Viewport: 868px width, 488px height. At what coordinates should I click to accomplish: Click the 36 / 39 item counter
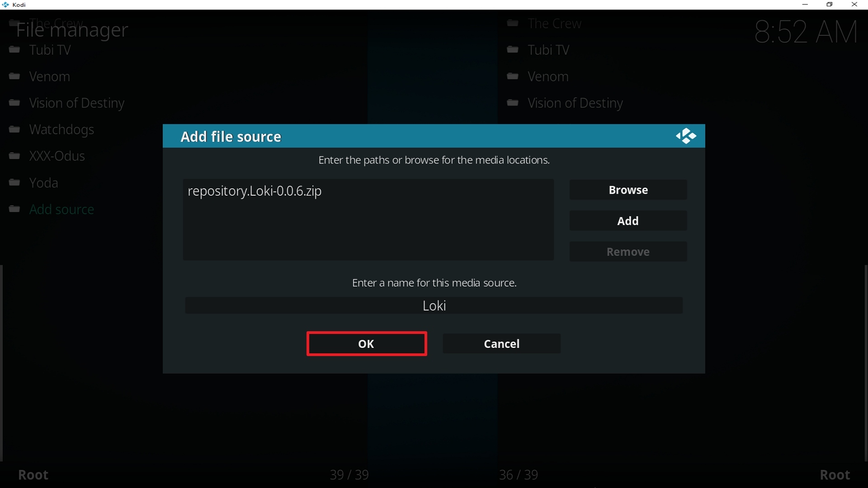pos(519,475)
